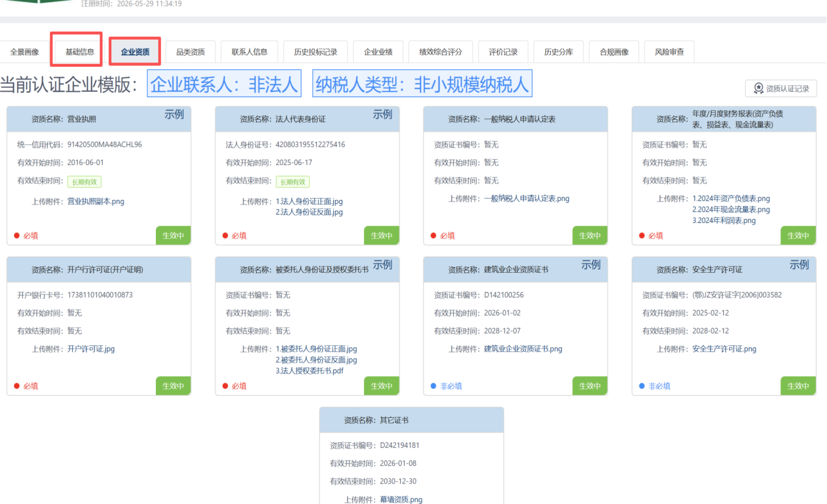
Task: Click the badge icon in 资质认证记录 button
Action: point(759,88)
